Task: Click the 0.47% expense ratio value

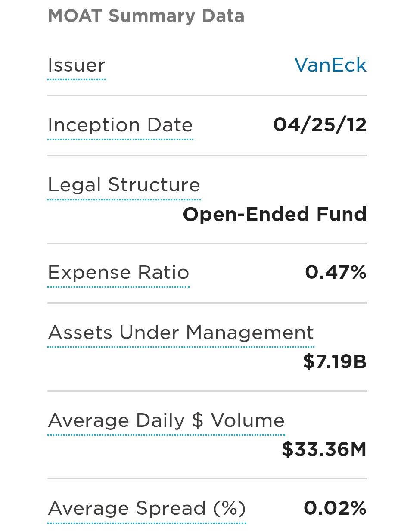Action: tap(336, 272)
